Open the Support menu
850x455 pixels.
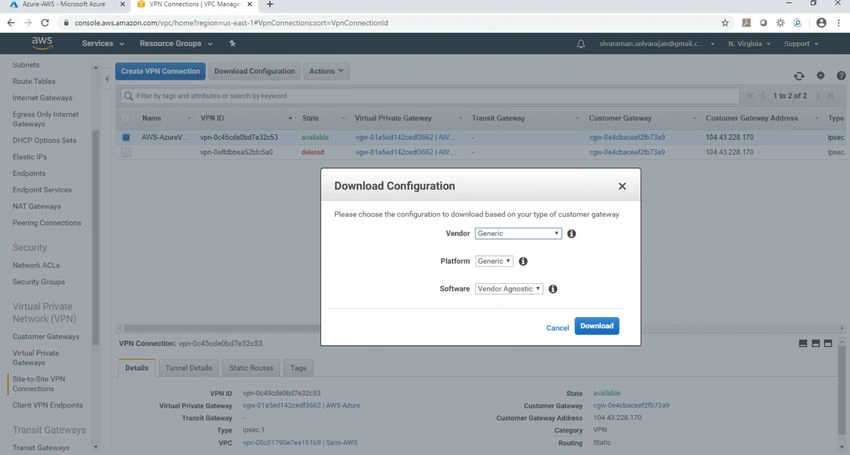pyautogui.click(x=801, y=44)
